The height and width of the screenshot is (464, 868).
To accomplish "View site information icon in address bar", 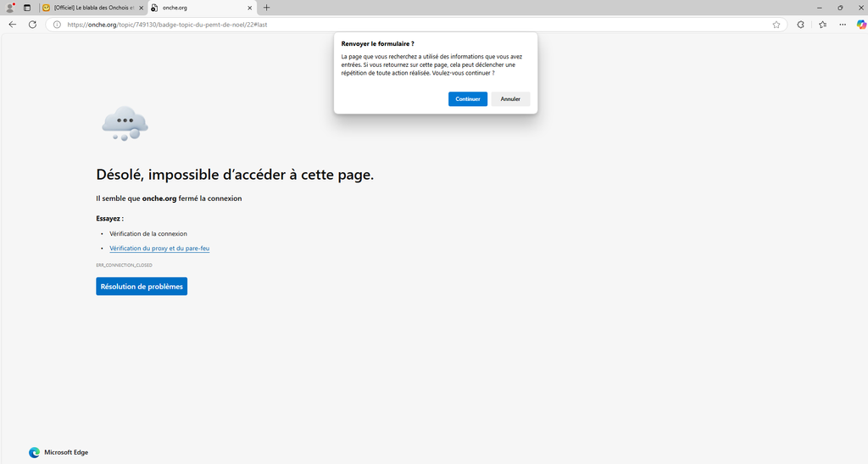I will [57, 25].
